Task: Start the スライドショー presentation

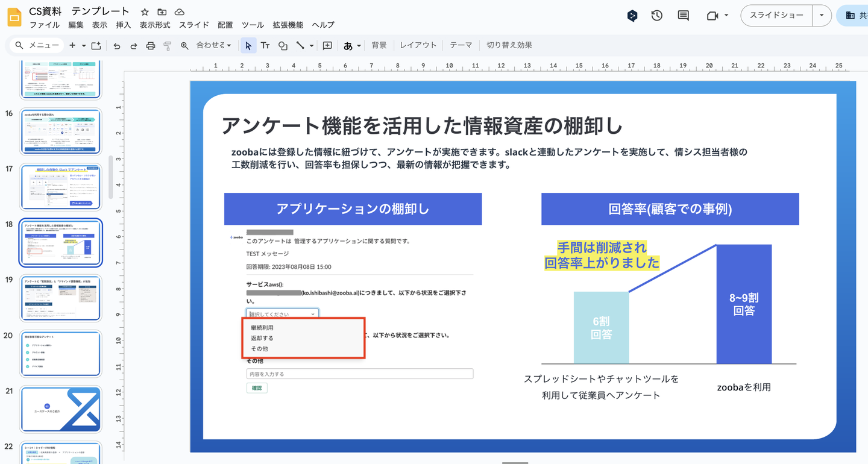Action: click(x=776, y=16)
